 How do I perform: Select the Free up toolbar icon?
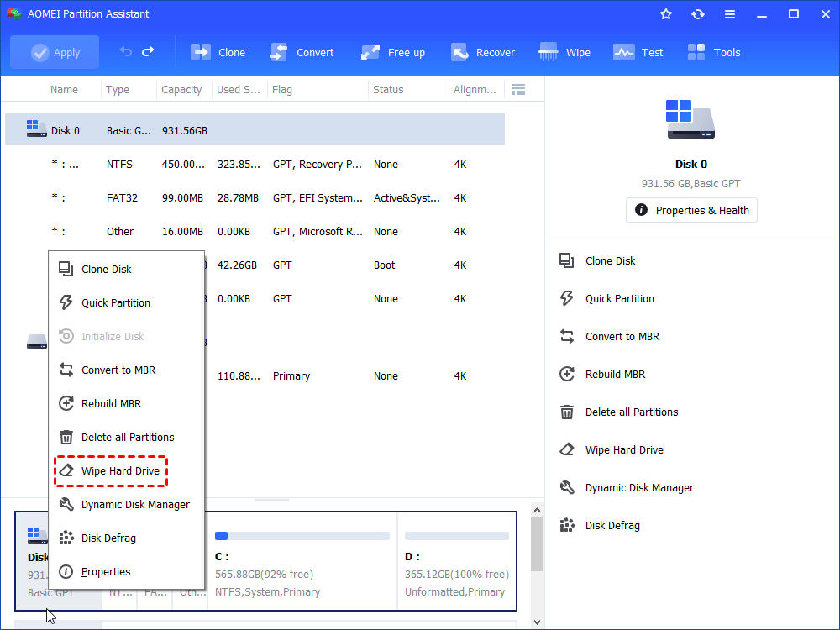pyautogui.click(x=392, y=52)
